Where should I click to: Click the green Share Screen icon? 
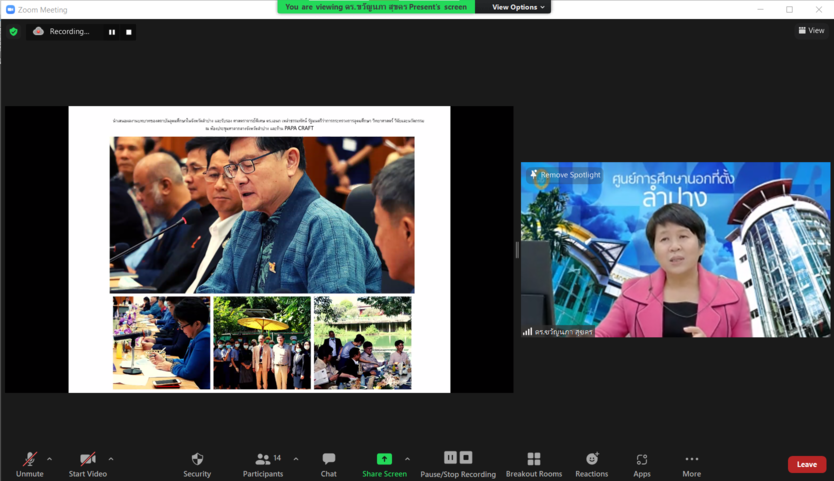pos(384,459)
